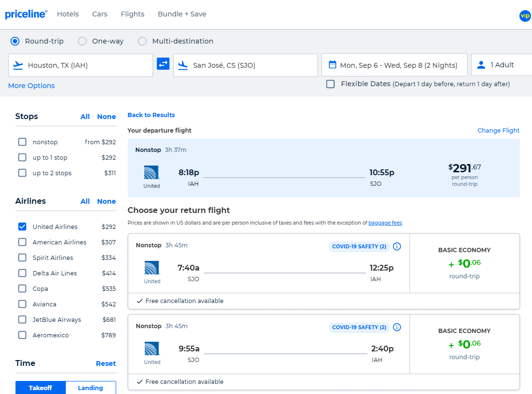Select the Round-trip option
This screenshot has height=394, width=532.
coord(15,41)
